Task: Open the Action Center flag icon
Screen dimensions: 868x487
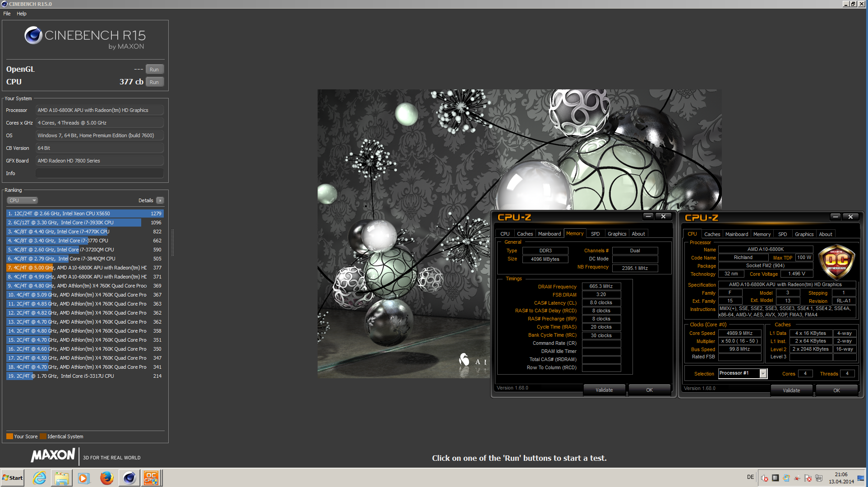Action: (x=808, y=478)
